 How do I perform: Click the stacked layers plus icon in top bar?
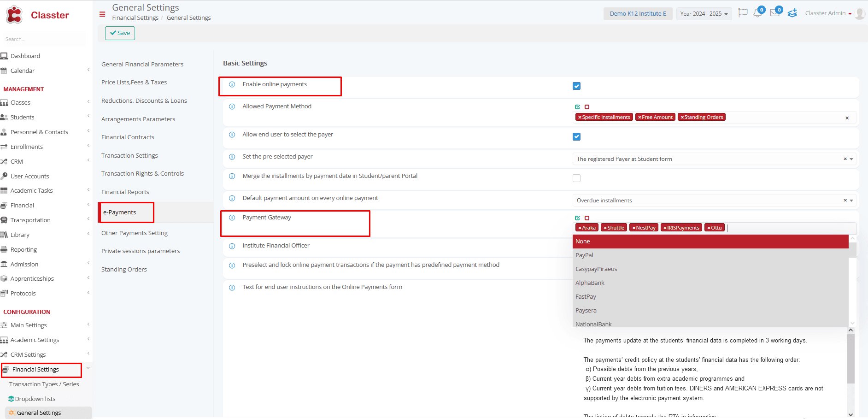tap(792, 13)
